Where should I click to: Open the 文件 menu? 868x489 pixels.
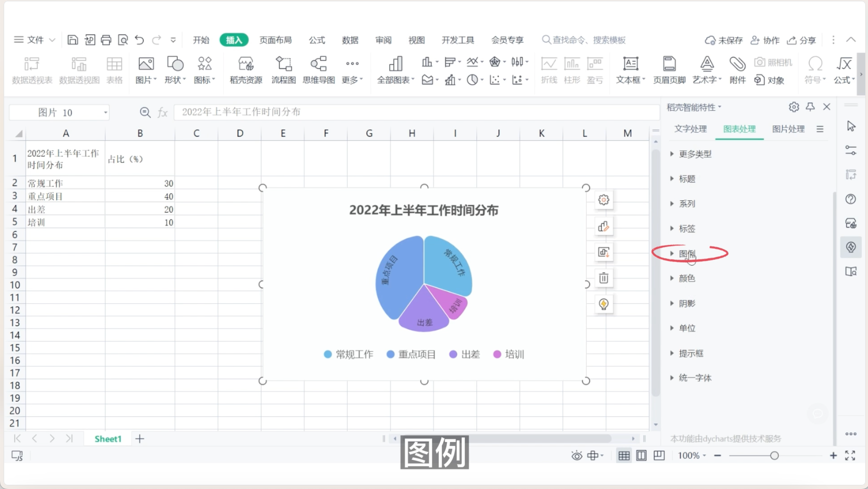[x=34, y=40]
